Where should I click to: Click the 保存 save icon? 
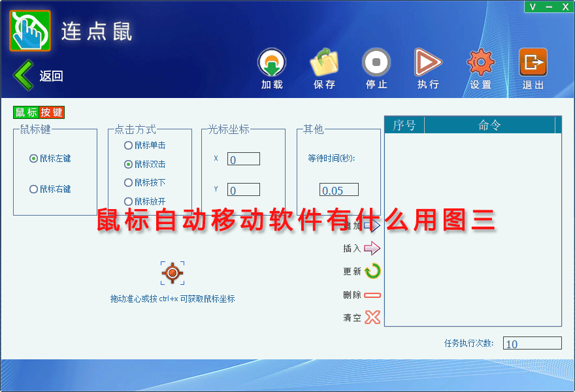pyautogui.click(x=324, y=63)
